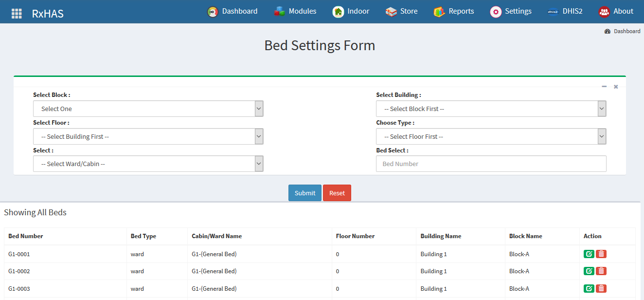Image resolution: width=644 pixels, height=300 pixels.
Task: Submit the Bed Settings form
Action: (x=304, y=193)
